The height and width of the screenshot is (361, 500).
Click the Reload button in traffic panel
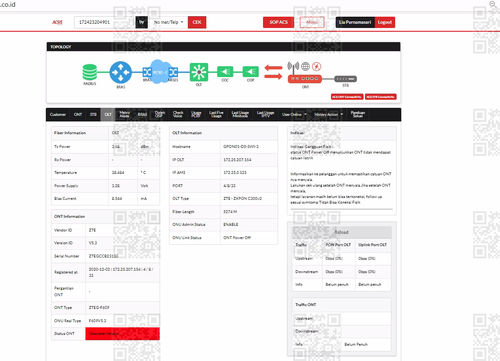coord(341,232)
